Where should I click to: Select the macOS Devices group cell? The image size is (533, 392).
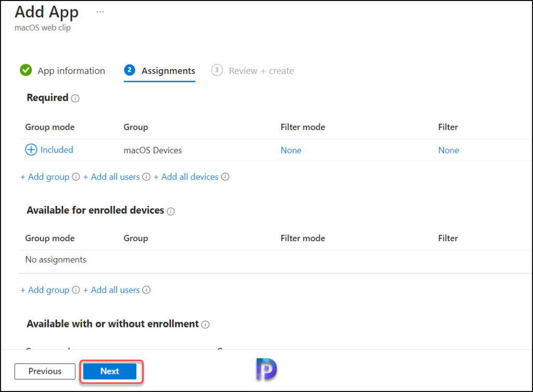tap(153, 150)
